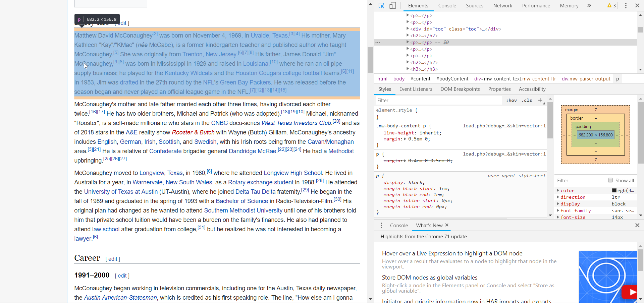The height and width of the screenshot is (303, 644).
Task: Click the computed color rgb swatch
Action: (614, 190)
